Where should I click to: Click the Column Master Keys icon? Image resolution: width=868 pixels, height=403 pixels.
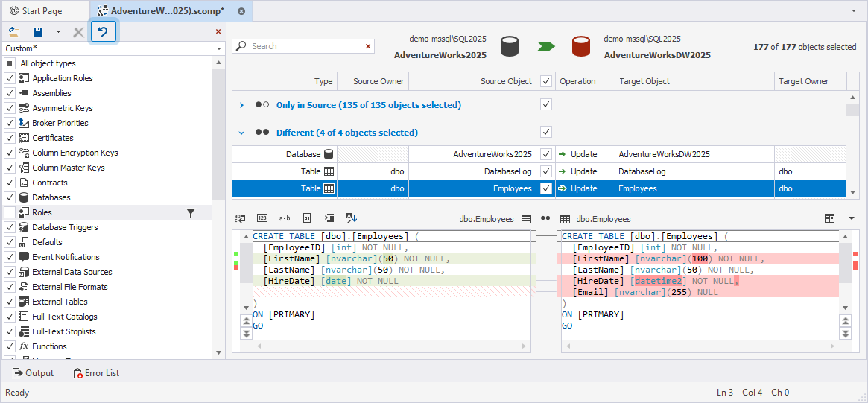tap(24, 168)
